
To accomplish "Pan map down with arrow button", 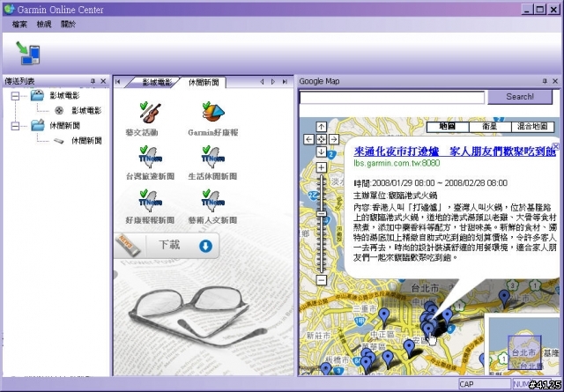I will tap(321, 152).
